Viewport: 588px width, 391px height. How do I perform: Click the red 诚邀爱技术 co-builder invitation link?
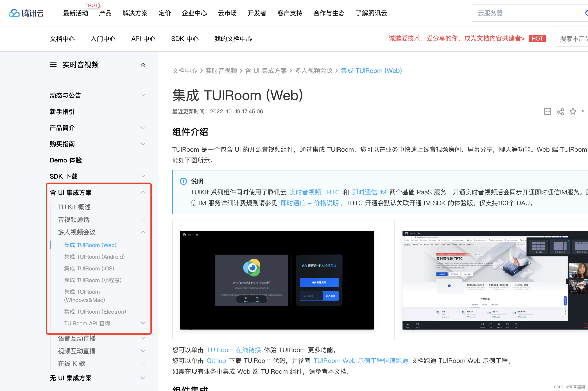click(457, 38)
